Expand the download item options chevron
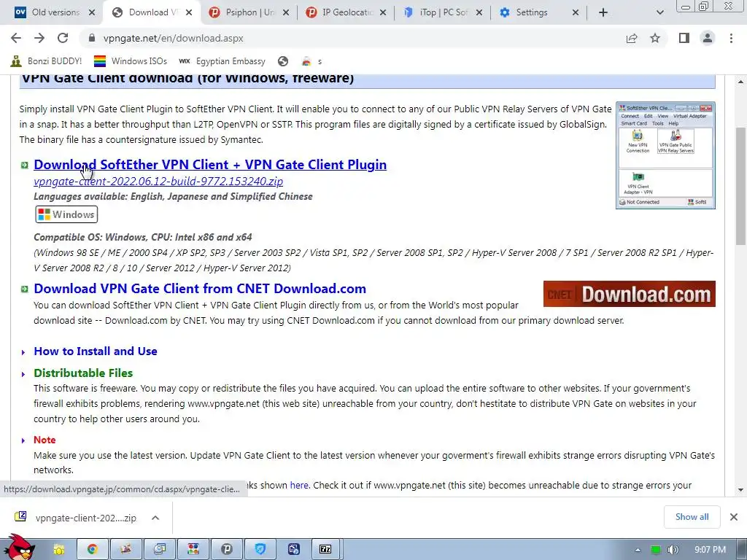This screenshot has height=560, width=747. [x=155, y=518]
